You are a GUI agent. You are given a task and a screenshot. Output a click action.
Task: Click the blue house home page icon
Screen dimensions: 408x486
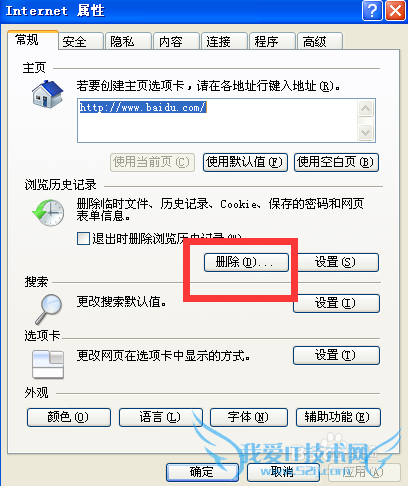pos(47,94)
